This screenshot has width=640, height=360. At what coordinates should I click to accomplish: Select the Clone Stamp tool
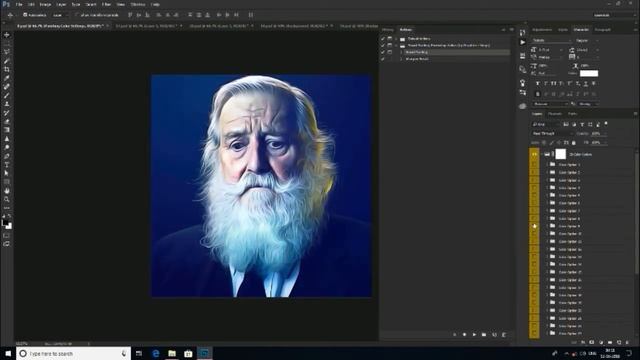click(x=7, y=104)
